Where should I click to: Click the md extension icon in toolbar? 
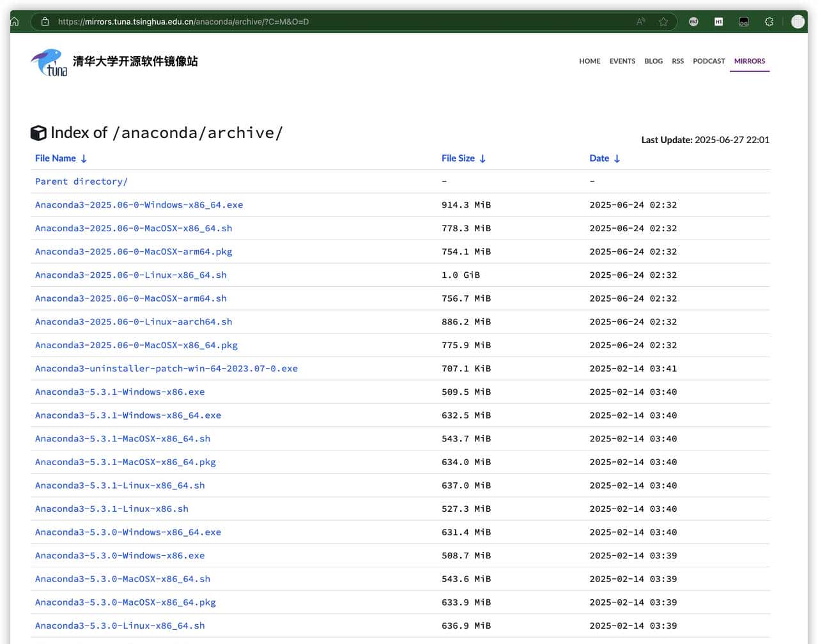(693, 22)
